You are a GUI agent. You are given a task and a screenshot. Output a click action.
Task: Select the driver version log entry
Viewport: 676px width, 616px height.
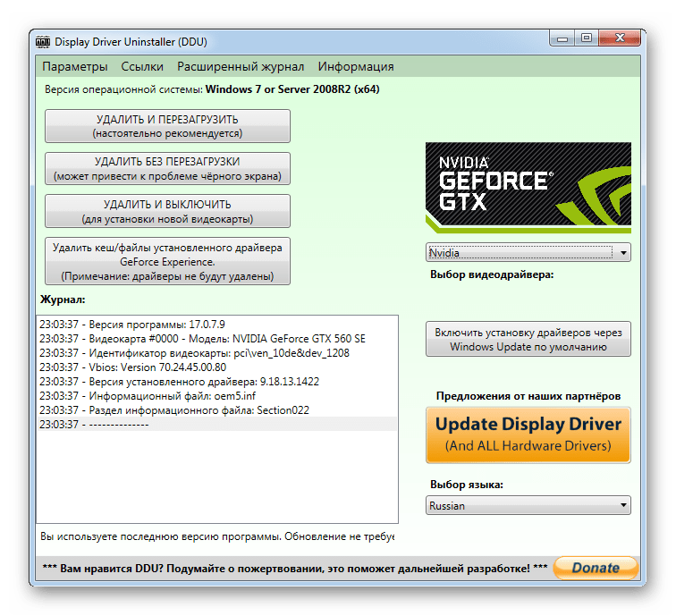pos(179,382)
